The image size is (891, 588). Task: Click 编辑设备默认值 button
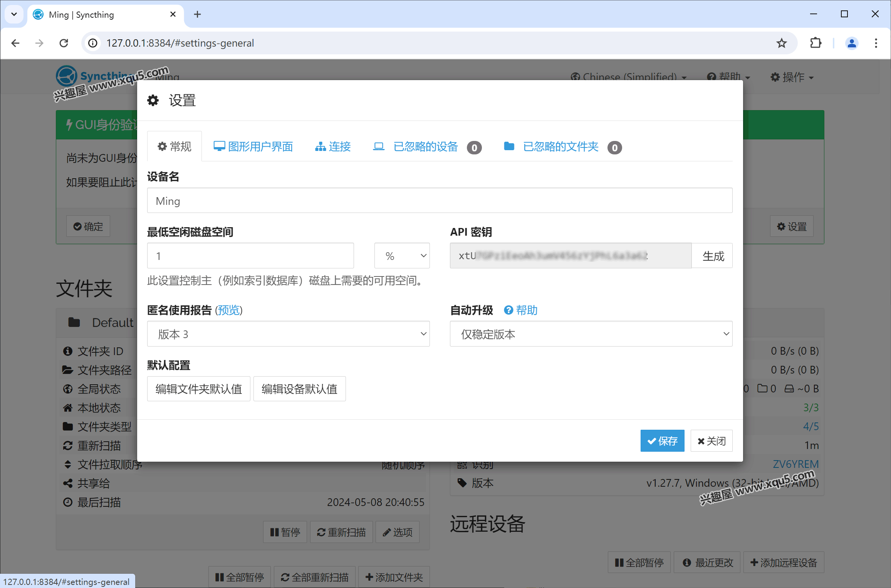(299, 389)
